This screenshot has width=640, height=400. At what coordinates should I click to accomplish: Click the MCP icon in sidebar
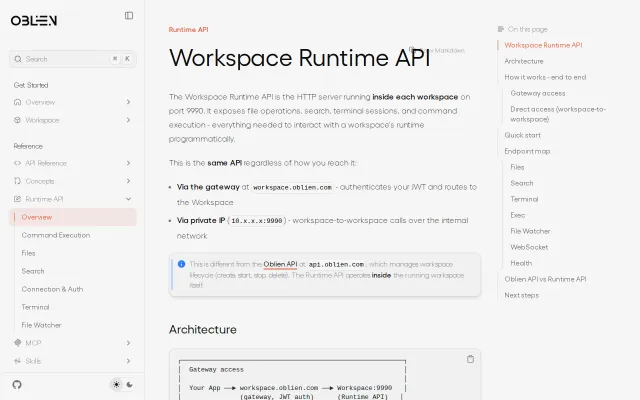click(17, 343)
